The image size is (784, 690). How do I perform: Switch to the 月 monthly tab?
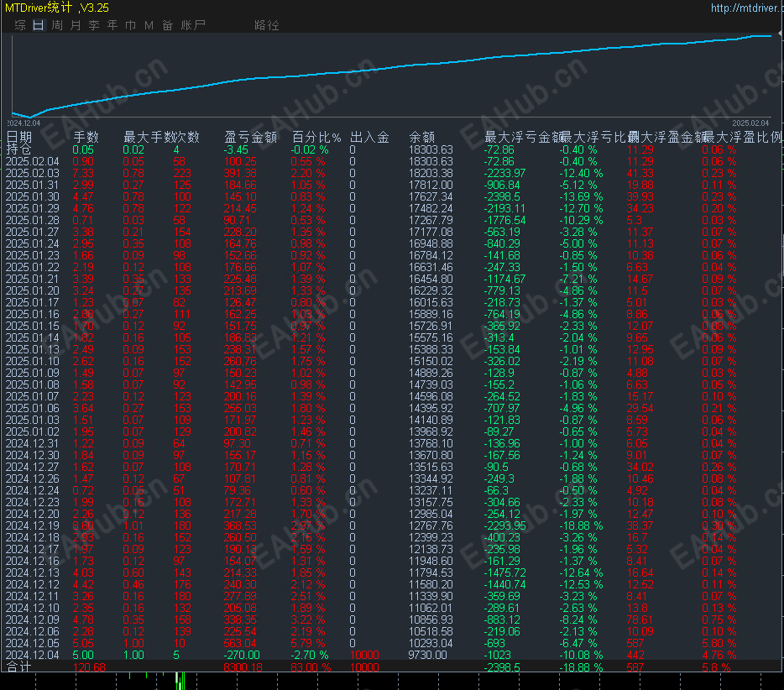(76, 25)
